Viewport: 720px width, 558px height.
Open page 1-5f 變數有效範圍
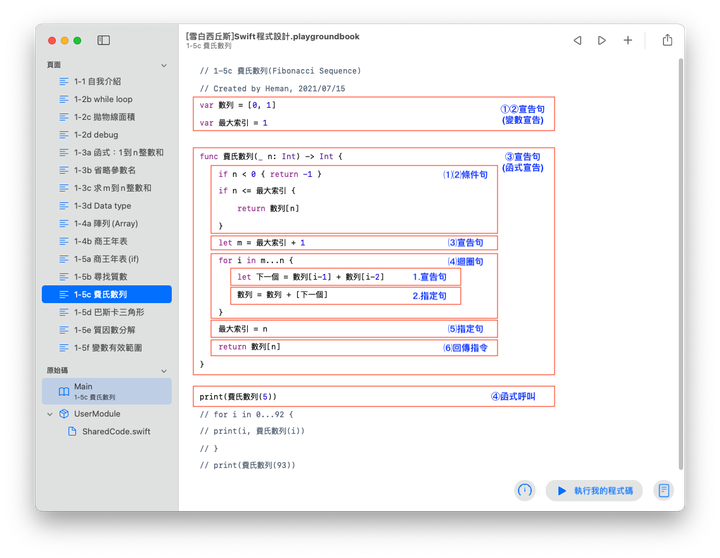[107, 348]
